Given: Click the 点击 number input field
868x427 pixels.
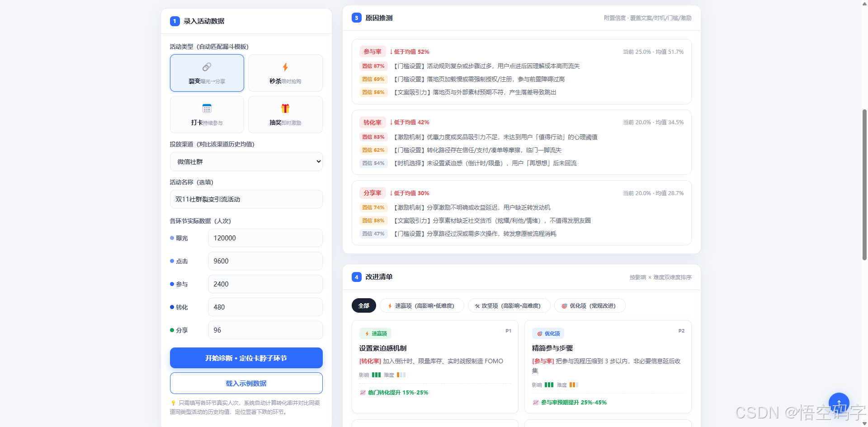Looking at the screenshot, I should (x=265, y=261).
